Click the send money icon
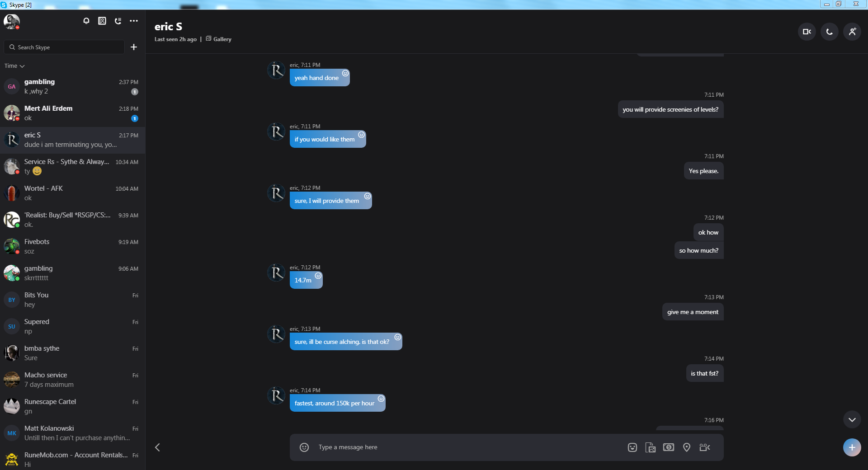Viewport: 868px width, 470px height. tap(669, 447)
